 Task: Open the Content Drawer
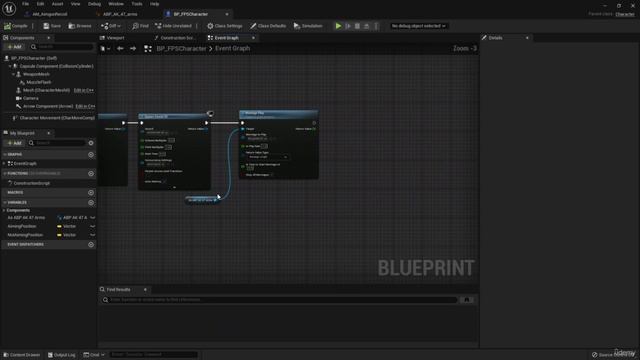22,355
